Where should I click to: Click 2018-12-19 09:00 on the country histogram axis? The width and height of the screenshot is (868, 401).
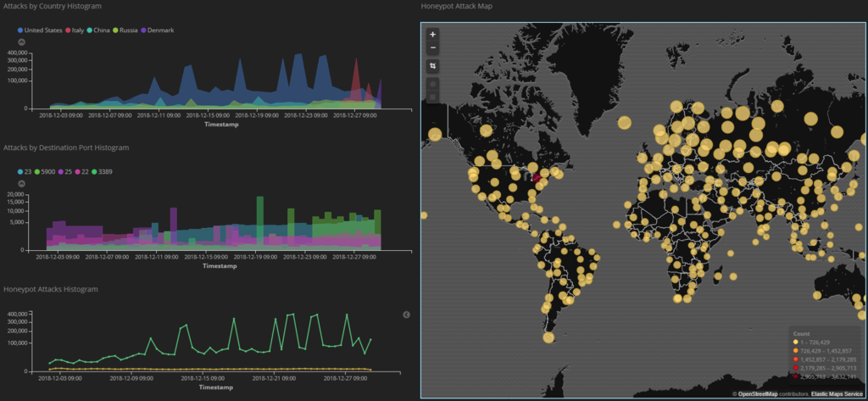click(x=256, y=116)
